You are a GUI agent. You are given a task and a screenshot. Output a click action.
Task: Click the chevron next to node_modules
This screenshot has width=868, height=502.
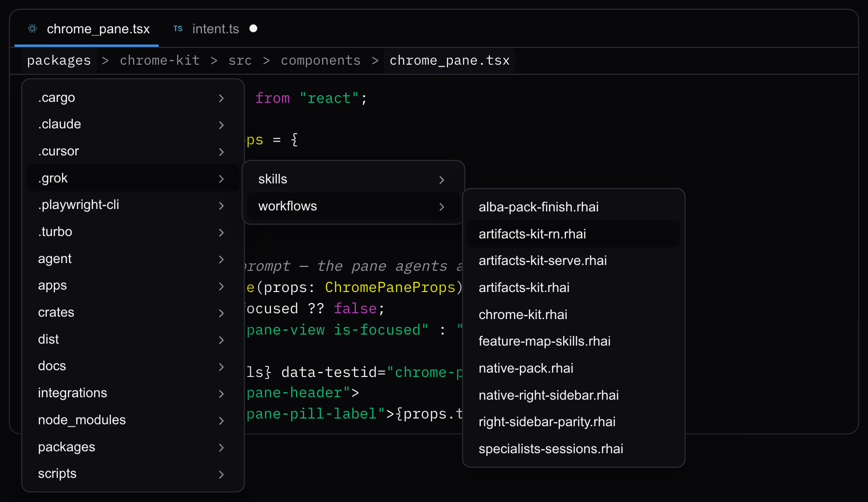pyautogui.click(x=221, y=421)
